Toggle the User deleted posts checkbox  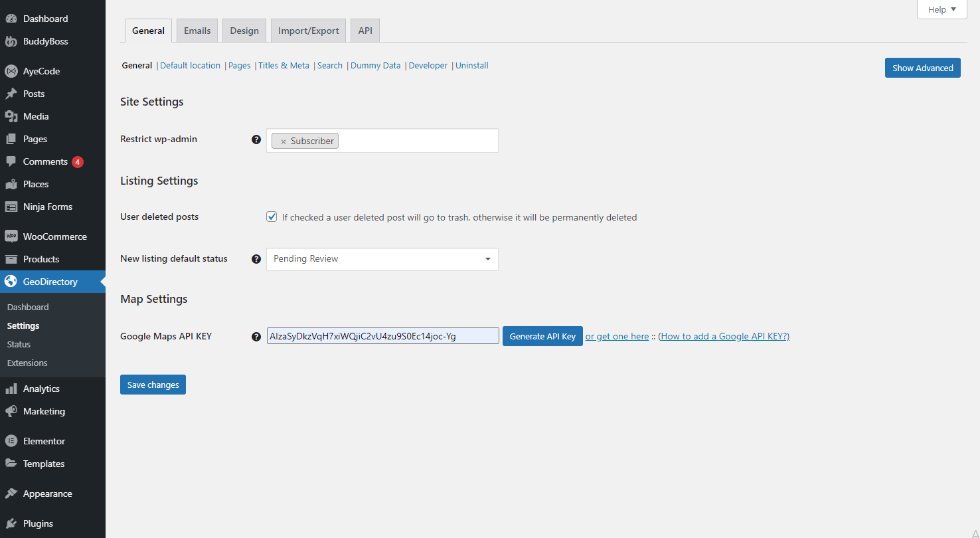[x=272, y=217]
